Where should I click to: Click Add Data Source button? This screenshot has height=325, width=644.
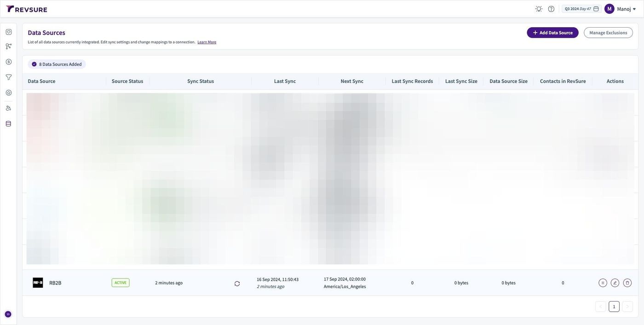point(552,33)
